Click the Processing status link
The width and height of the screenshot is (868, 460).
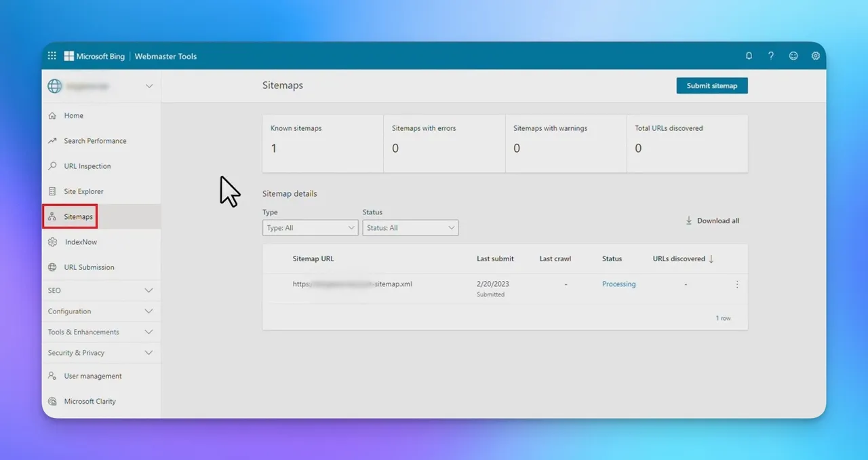click(619, 284)
